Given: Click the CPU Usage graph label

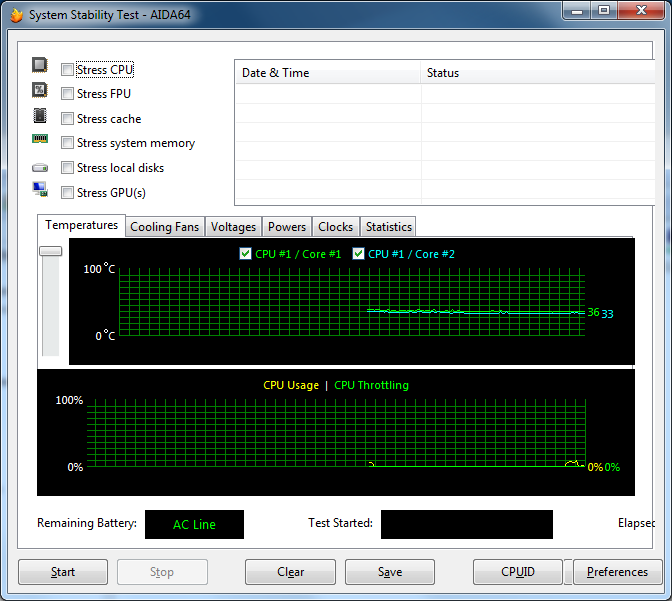Looking at the screenshot, I should (291, 385).
